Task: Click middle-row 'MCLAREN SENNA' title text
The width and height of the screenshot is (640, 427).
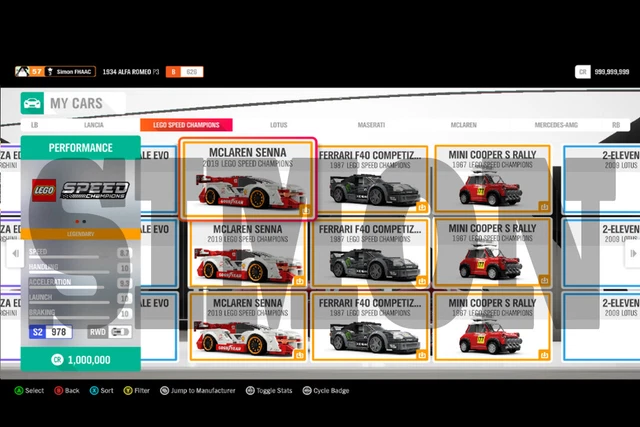Action: pos(248,229)
